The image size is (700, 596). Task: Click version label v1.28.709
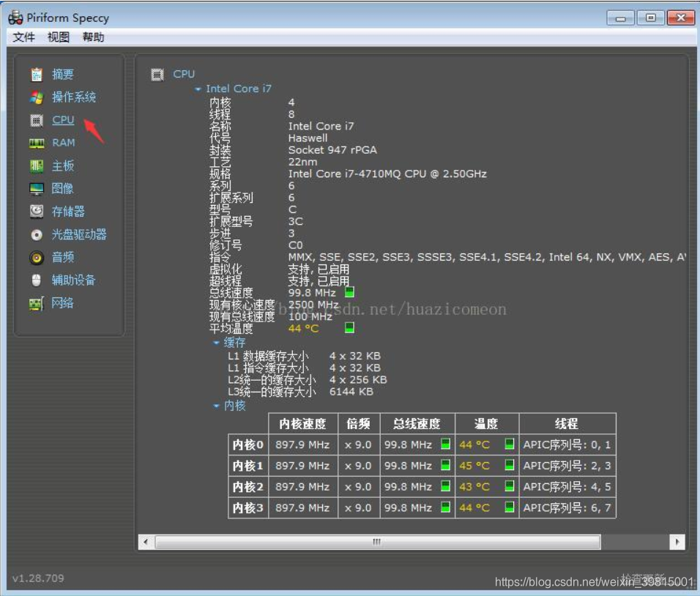click(38, 578)
